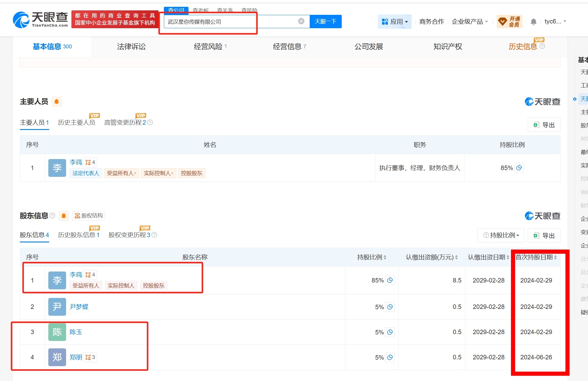
Task: Click 李 avatar in 主要人员 table
Action: [57, 168]
